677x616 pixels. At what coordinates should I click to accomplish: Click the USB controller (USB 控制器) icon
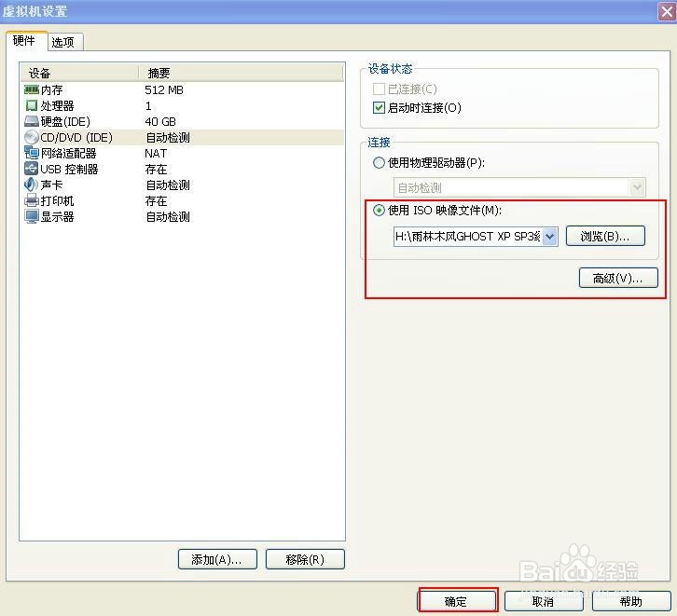tap(32, 169)
